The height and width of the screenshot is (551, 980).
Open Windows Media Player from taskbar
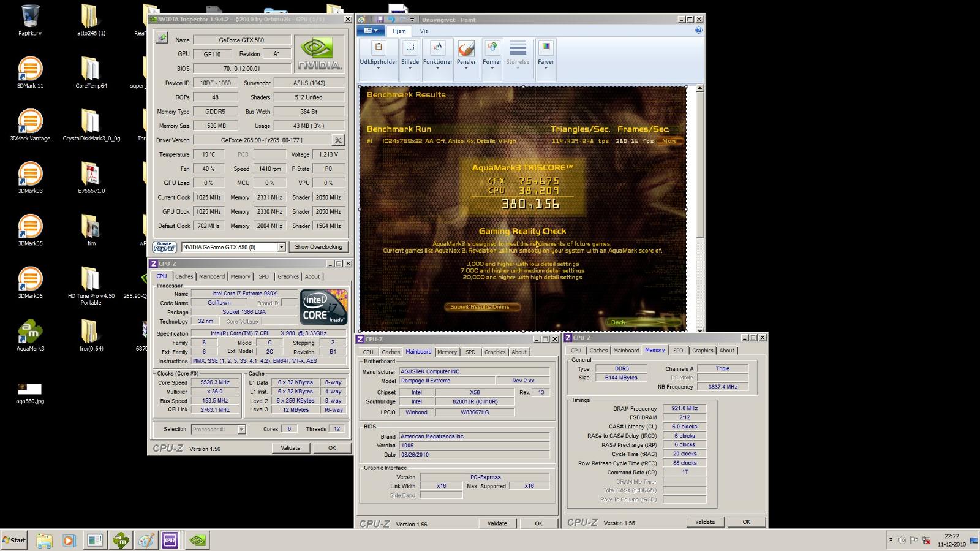(69, 541)
